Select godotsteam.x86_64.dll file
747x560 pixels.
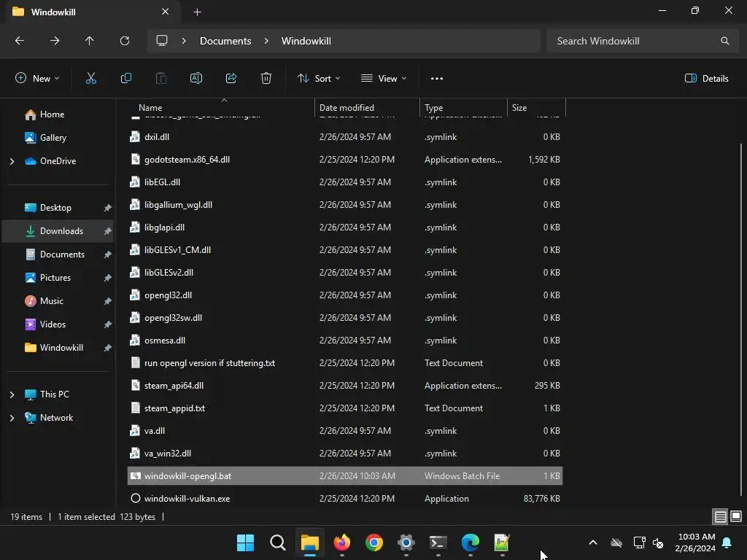point(345,160)
